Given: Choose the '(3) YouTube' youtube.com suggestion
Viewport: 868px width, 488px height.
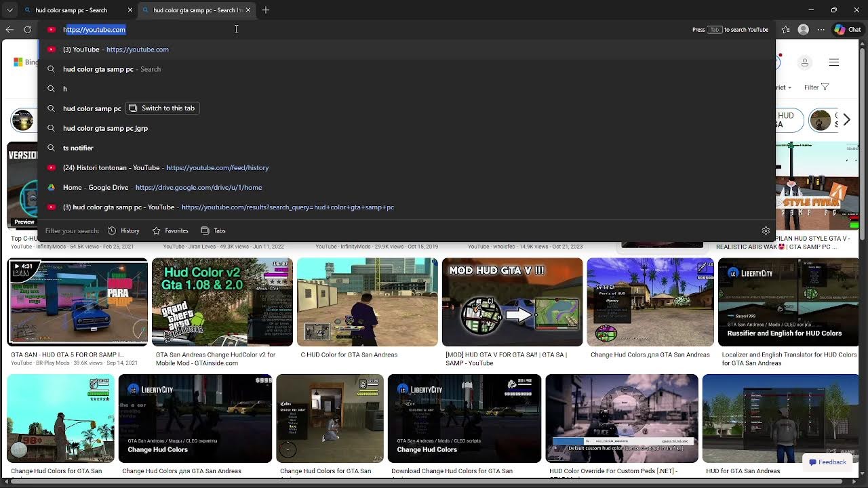Looking at the screenshot, I should click(407, 49).
